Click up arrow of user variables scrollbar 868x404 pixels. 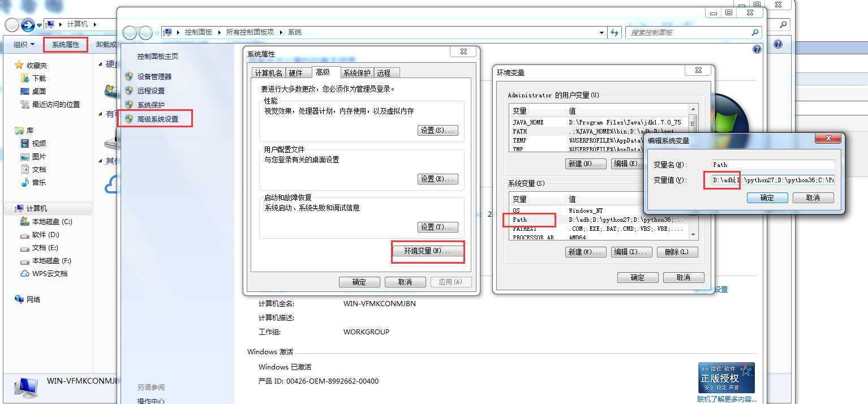click(693, 110)
